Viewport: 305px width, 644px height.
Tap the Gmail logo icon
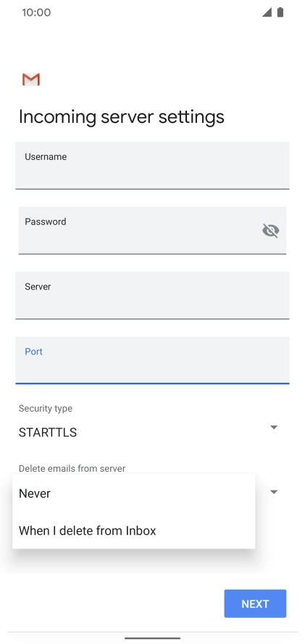pyautogui.click(x=31, y=80)
